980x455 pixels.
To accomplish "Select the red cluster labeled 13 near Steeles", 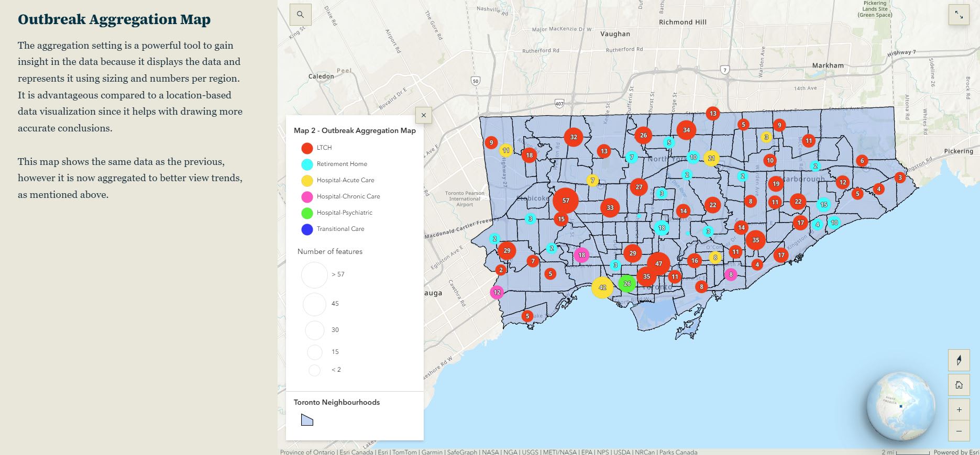I will [x=712, y=113].
